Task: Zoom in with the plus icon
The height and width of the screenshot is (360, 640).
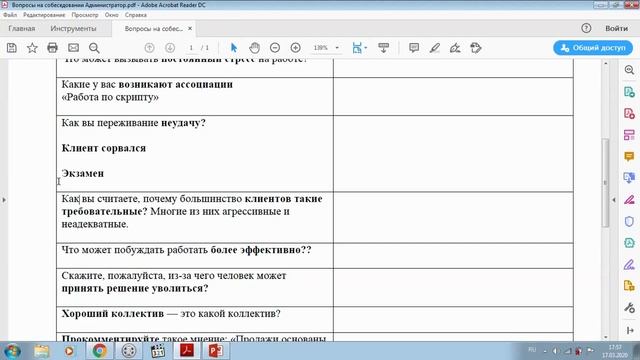Action: [x=296, y=48]
